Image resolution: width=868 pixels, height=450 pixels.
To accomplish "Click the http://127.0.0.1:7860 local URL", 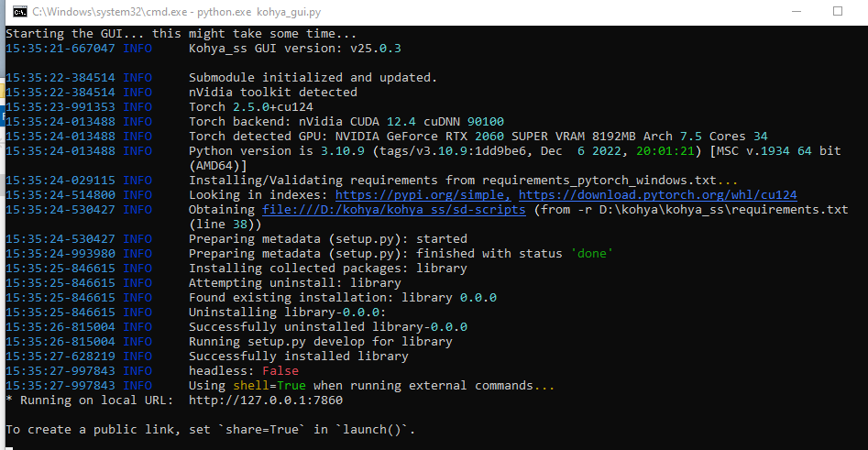I will pyautogui.click(x=266, y=401).
